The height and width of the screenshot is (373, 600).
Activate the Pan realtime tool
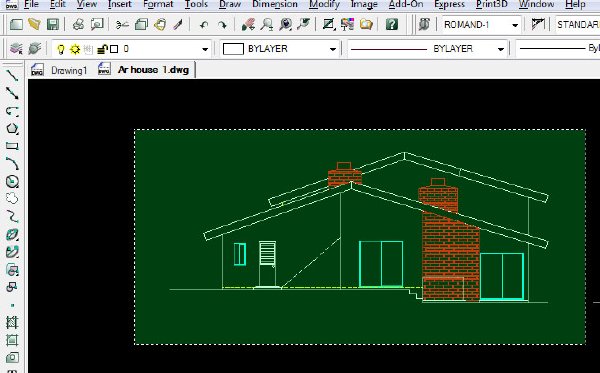pyautogui.click(x=248, y=25)
